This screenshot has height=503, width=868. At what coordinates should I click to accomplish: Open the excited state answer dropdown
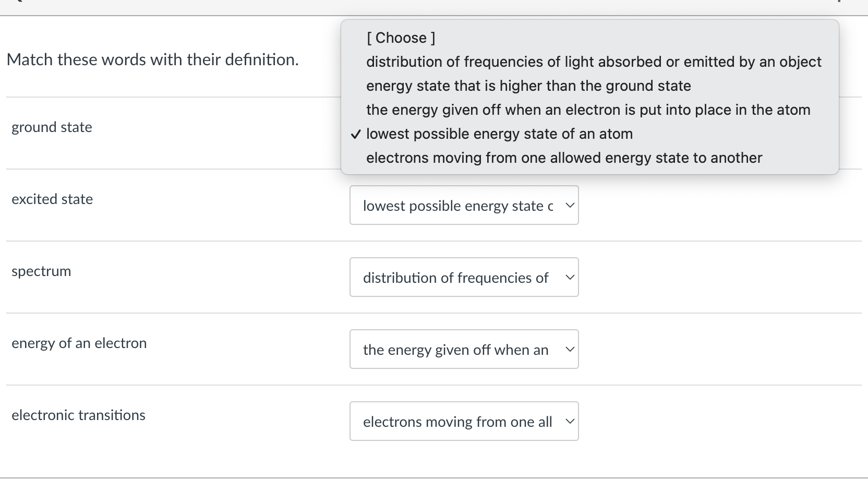[464, 205]
